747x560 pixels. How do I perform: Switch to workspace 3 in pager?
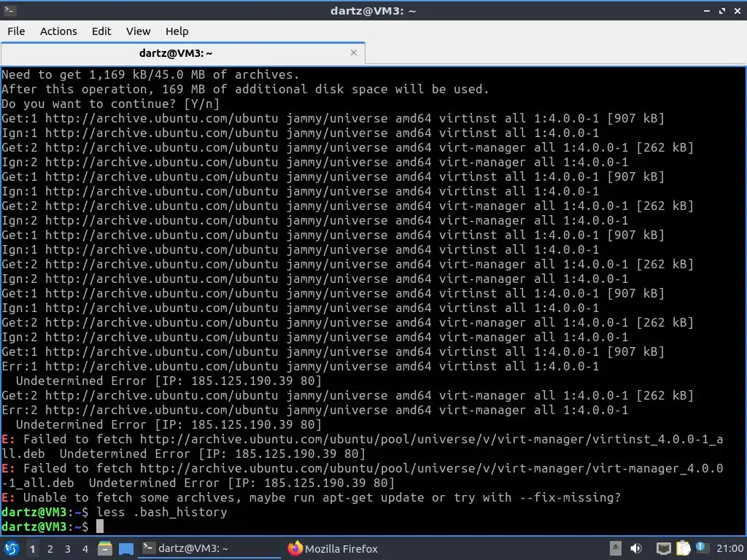[x=68, y=549]
